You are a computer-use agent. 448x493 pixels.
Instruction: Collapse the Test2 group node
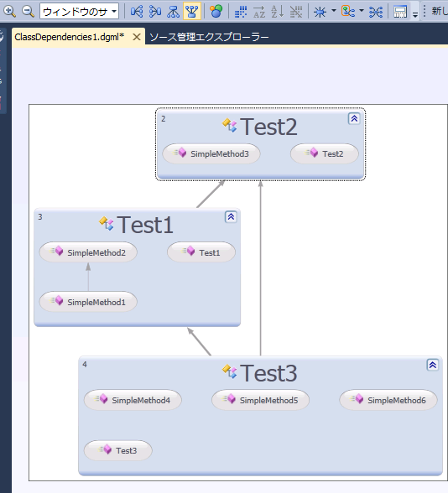354,118
